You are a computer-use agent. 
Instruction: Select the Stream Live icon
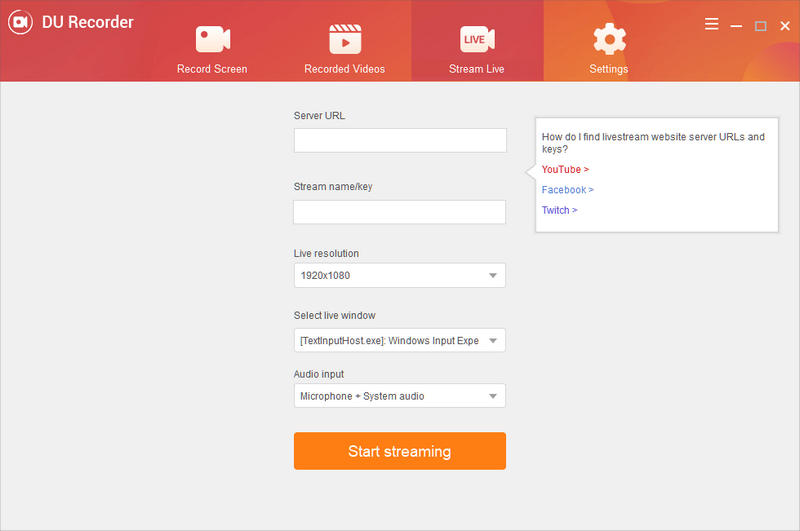[477, 39]
